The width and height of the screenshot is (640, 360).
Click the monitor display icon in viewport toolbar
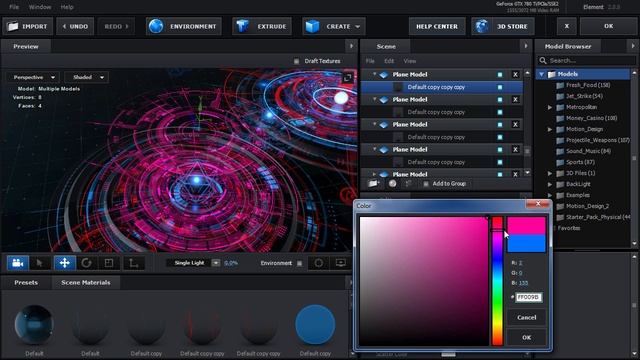pos(341,263)
